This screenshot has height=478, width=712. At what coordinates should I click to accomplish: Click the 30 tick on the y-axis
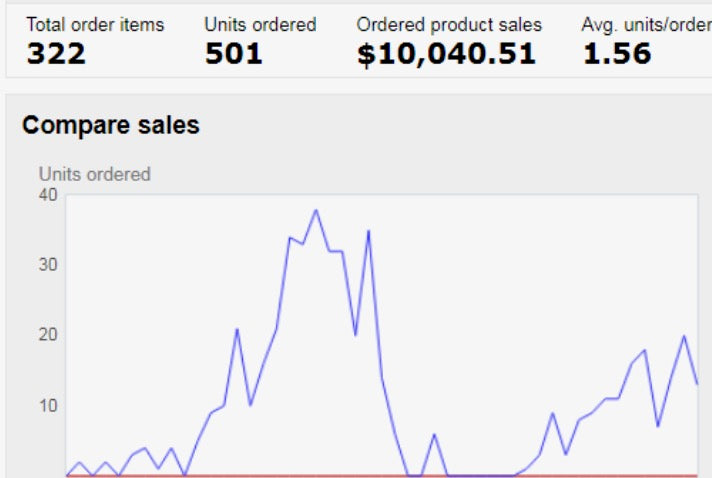[x=48, y=265]
